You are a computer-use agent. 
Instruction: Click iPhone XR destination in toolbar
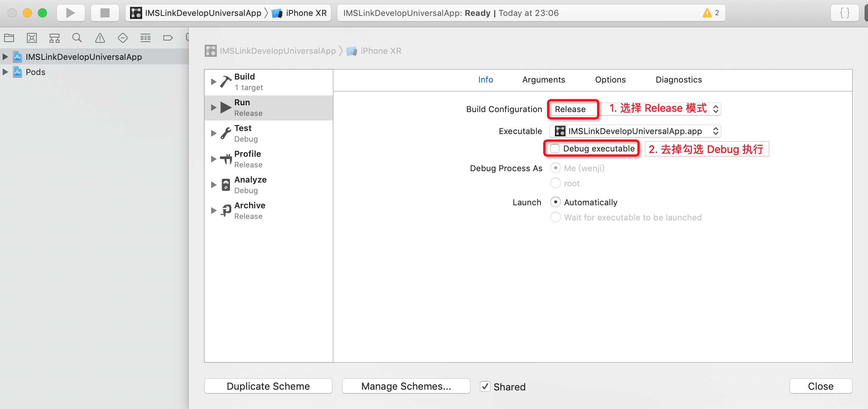(299, 13)
